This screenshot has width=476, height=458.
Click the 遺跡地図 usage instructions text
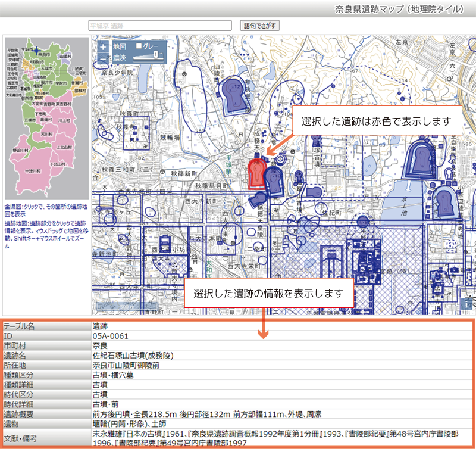pos(46,235)
